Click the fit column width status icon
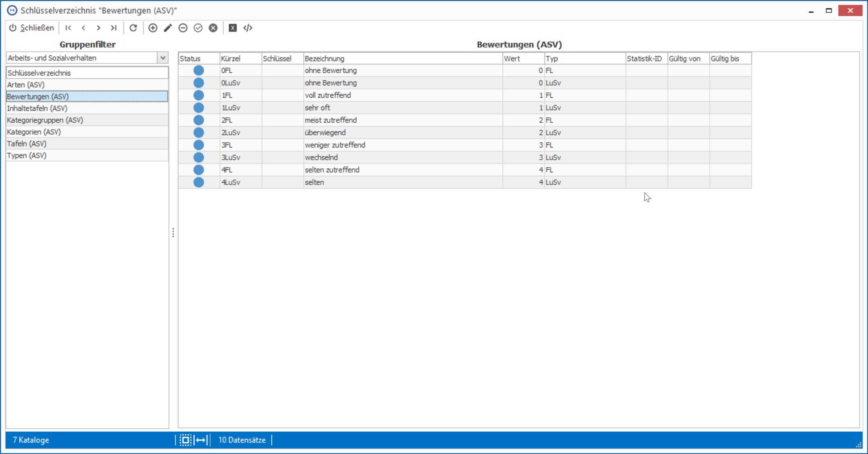The height and width of the screenshot is (454, 868). [x=201, y=440]
